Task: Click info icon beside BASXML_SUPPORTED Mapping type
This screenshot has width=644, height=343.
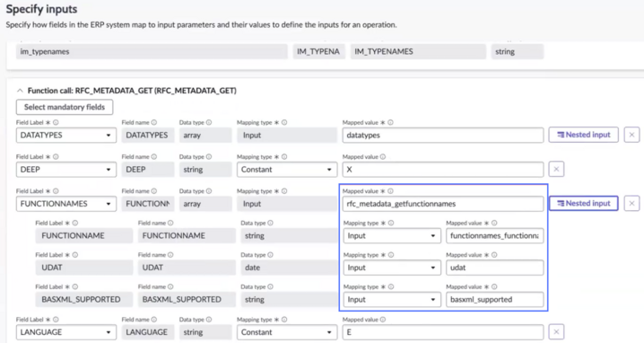Action: pos(391,286)
